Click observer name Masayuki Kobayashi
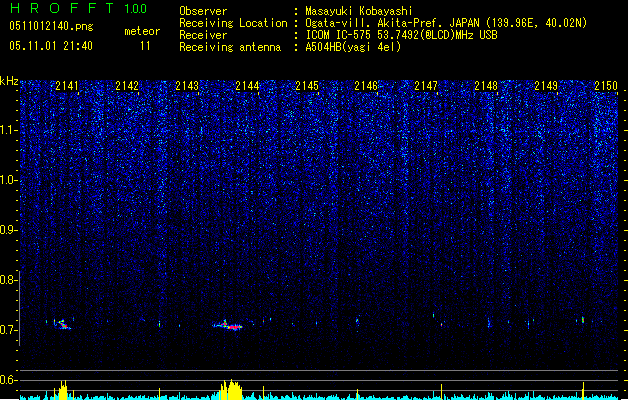This screenshot has height=400, width=629. point(359,11)
